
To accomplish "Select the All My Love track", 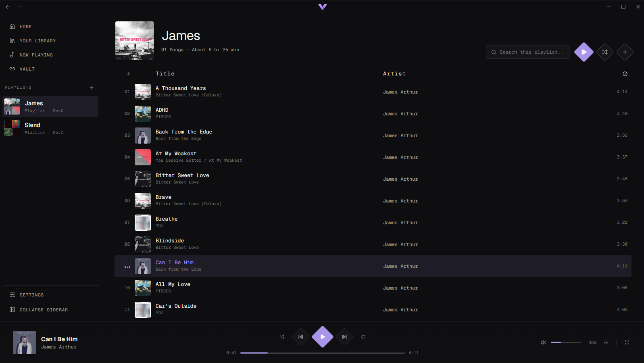I will coord(373,288).
